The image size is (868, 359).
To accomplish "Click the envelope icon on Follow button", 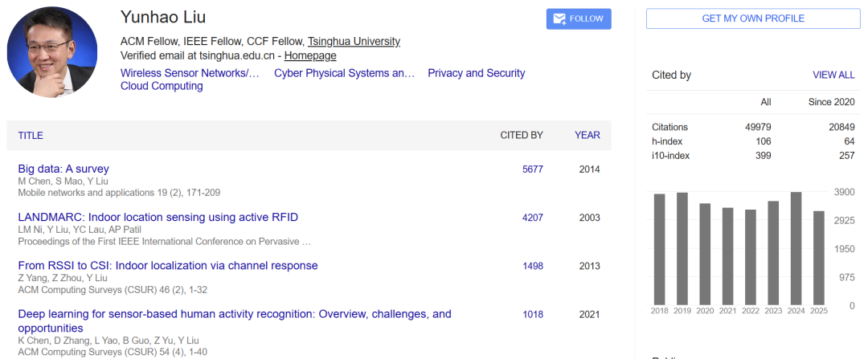I will point(559,19).
